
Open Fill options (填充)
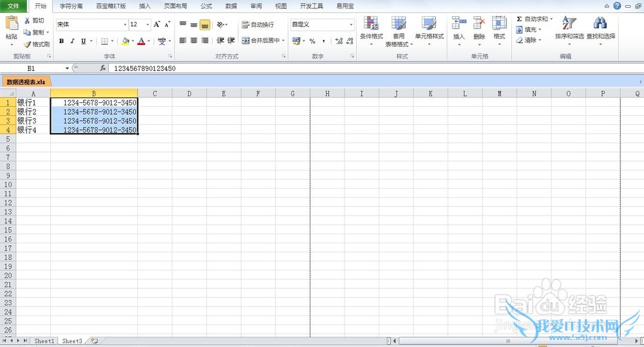click(529, 30)
